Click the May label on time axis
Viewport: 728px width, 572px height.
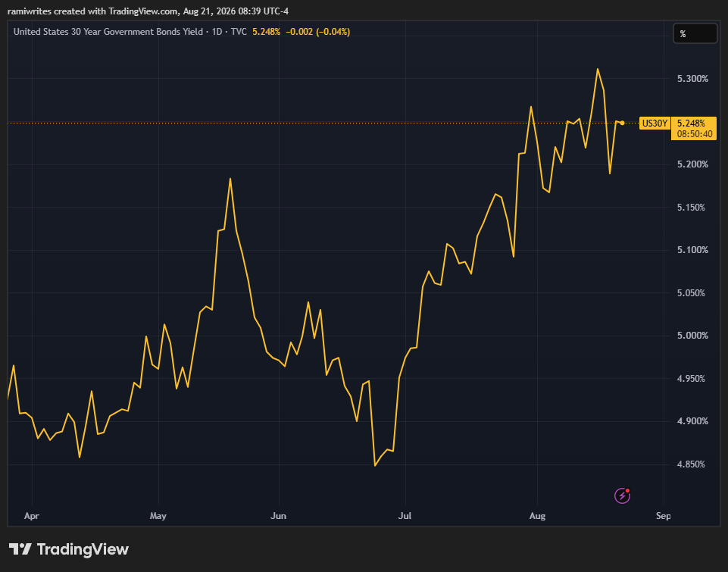click(158, 516)
